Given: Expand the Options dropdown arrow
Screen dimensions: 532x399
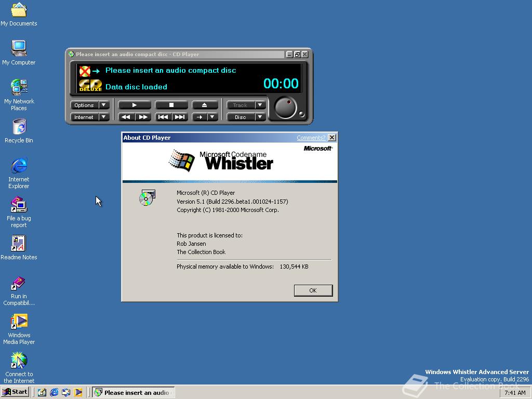Looking at the screenshot, I should [104, 105].
